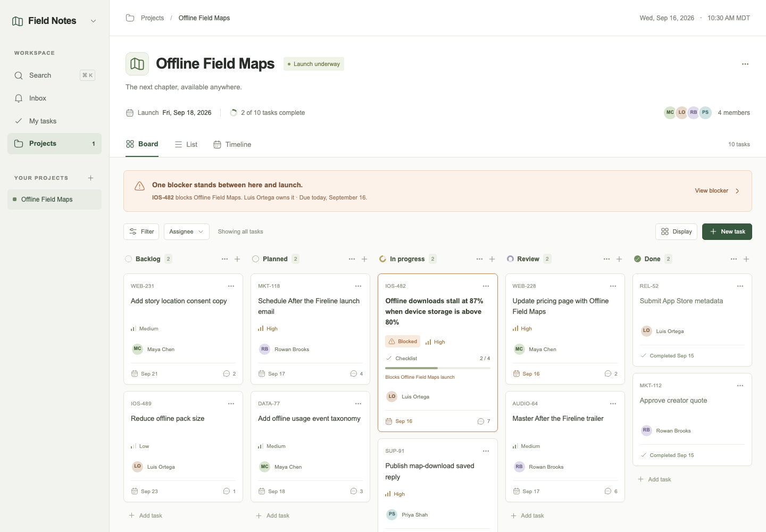Open Review column options menu
The height and width of the screenshot is (532, 766).
606,259
